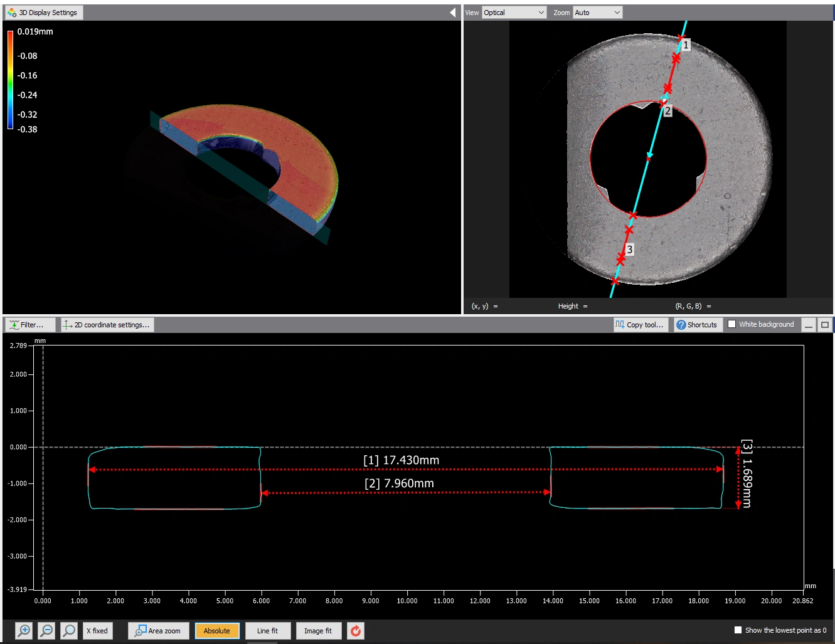Click the red reset rotation icon

click(356, 631)
